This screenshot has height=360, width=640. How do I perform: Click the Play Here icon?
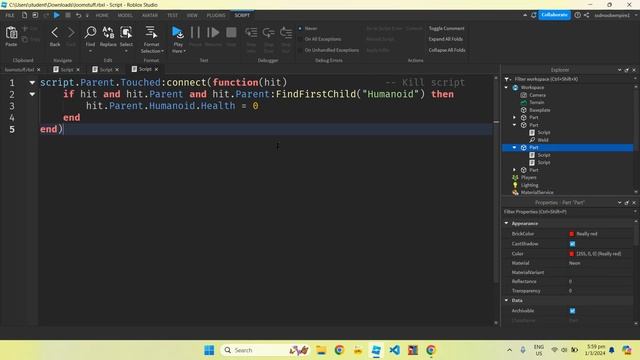point(178,33)
